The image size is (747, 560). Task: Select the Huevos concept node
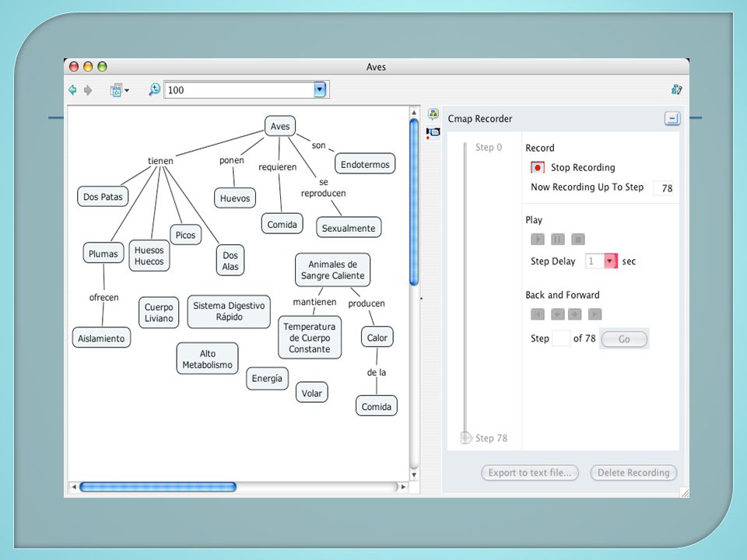point(235,198)
